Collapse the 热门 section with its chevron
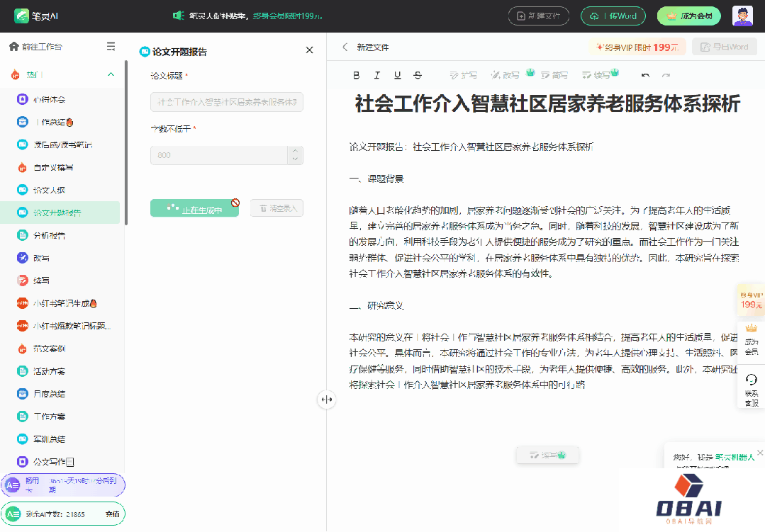 pyautogui.click(x=111, y=73)
